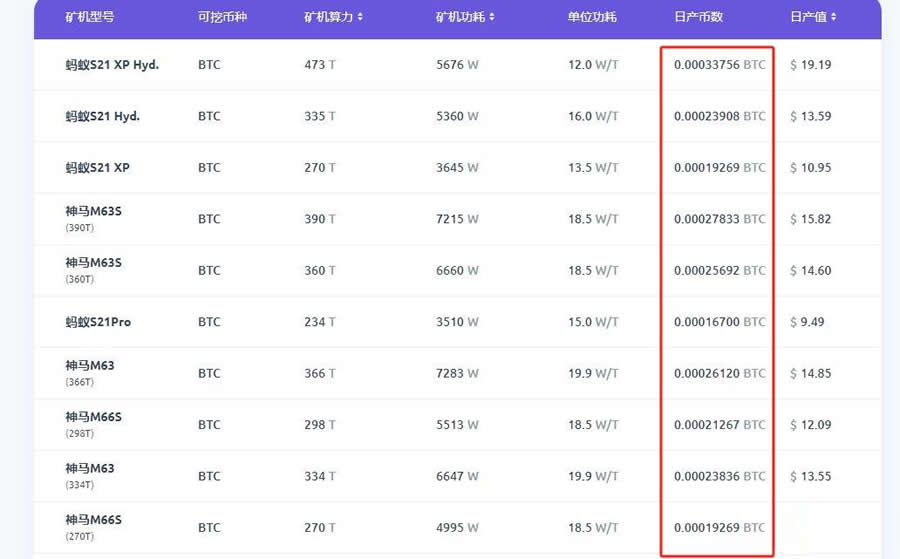Click the 矿机型号 column header
This screenshot has width=900, height=559.
pyautogui.click(x=90, y=17)
